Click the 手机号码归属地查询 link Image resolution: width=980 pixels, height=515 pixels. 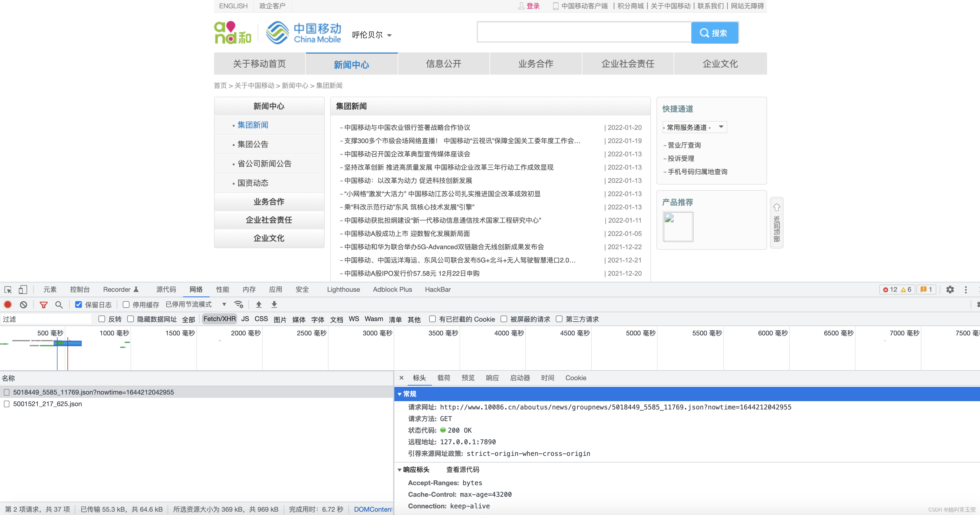click(697, 172)
